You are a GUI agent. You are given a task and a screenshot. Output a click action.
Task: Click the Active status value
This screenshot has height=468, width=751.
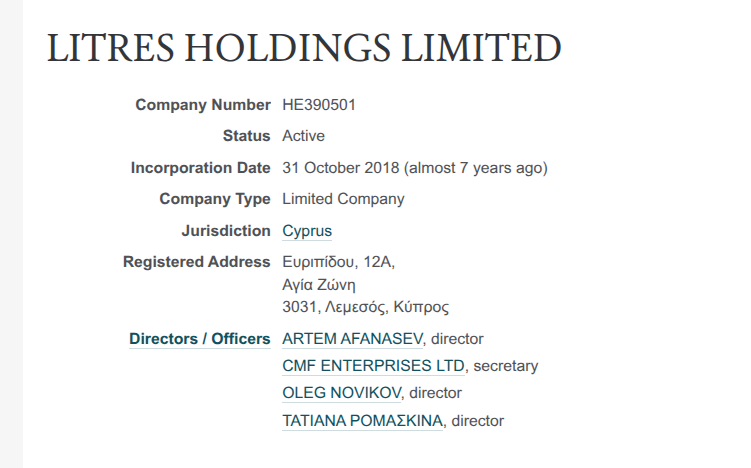click(x=303, y=136)
